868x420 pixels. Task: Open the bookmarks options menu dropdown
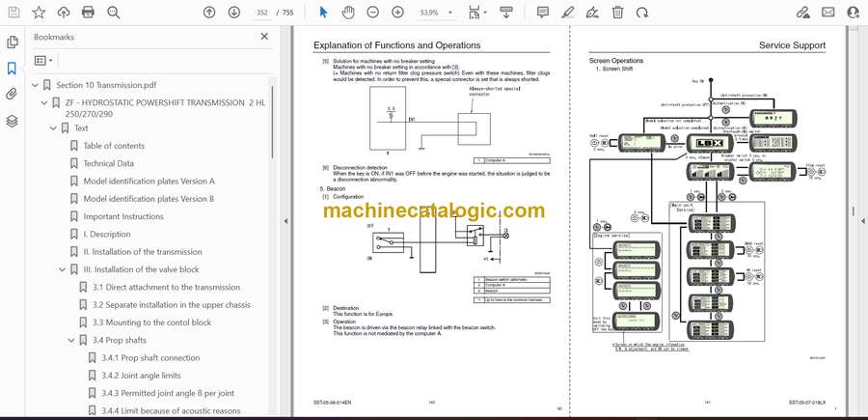43,61
